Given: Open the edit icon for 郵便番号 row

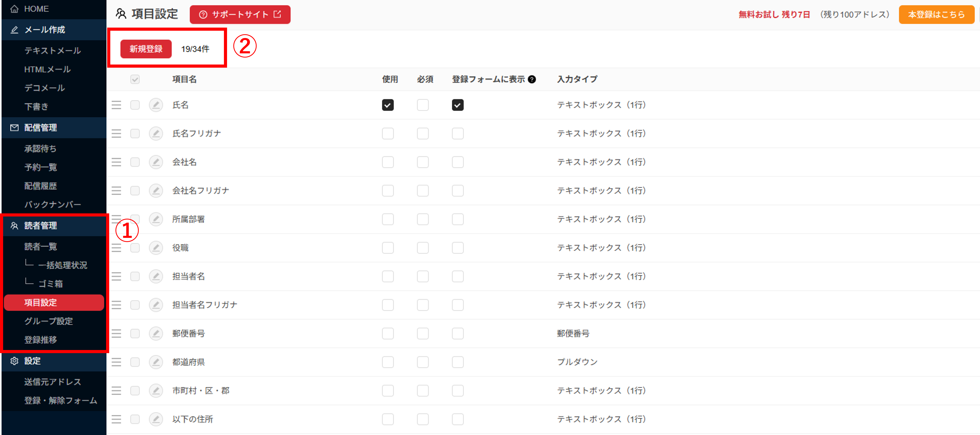Looking at the screenshot, I should (156, 333).
